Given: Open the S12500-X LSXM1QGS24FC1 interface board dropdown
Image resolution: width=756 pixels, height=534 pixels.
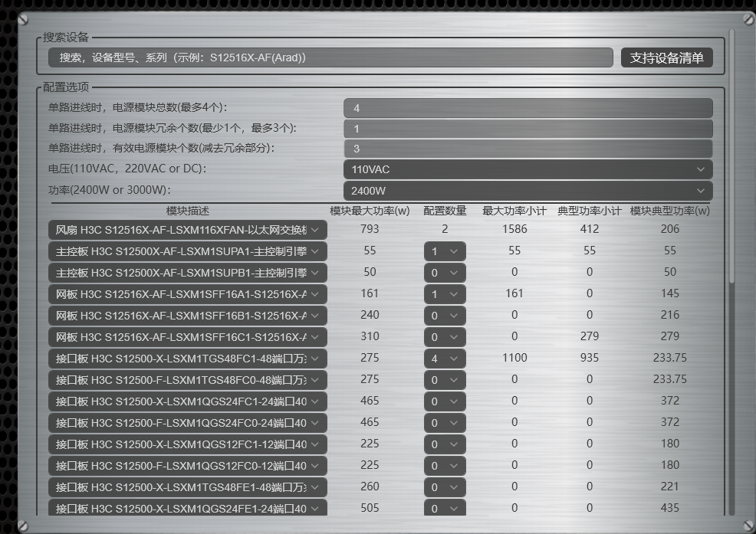Looking at the screenshot, I should (188, 401).
